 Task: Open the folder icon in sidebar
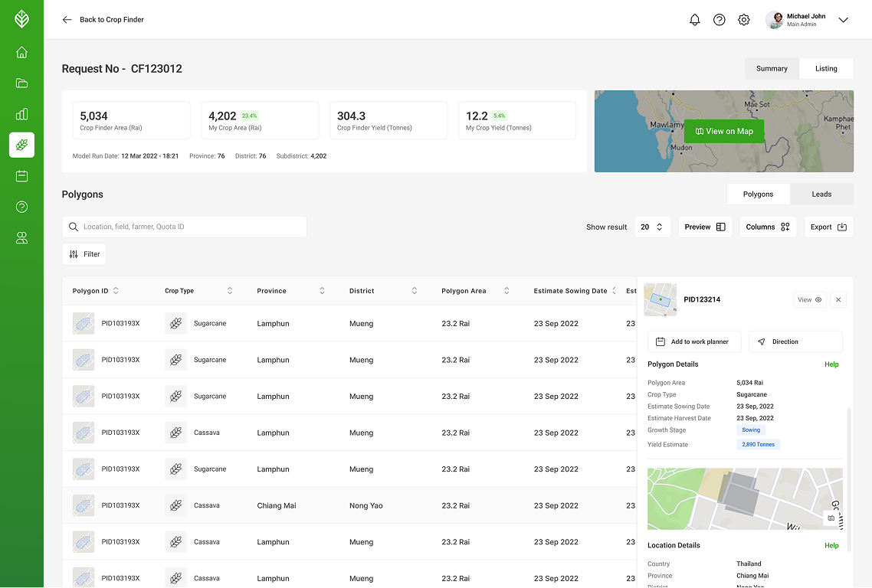[x=21, y=83]
